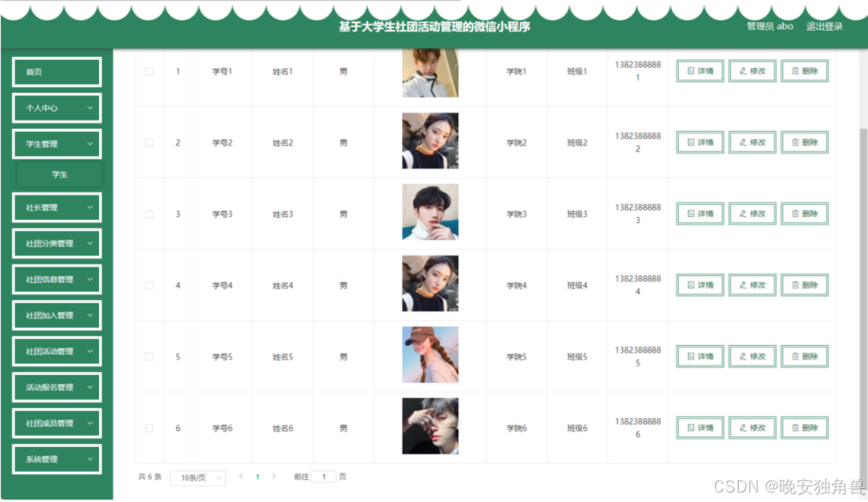Go to the previous page arrow

click(x=241, y=477)
